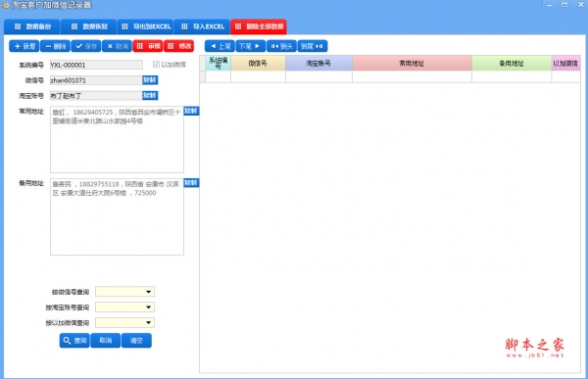Click the 备用地址 column header

click(x=512, y=63)
